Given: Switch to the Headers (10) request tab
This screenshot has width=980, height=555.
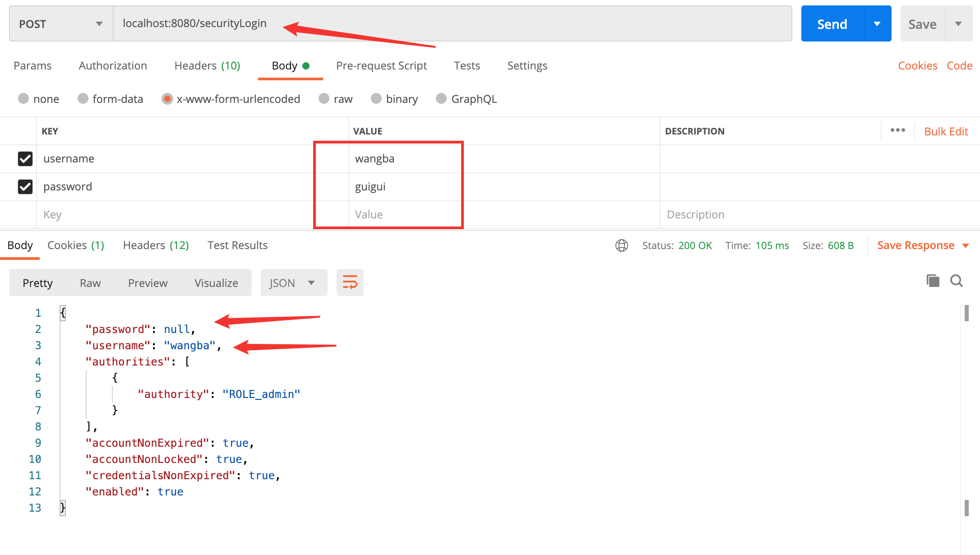Looking at the screenshot, I should [207, 66].
